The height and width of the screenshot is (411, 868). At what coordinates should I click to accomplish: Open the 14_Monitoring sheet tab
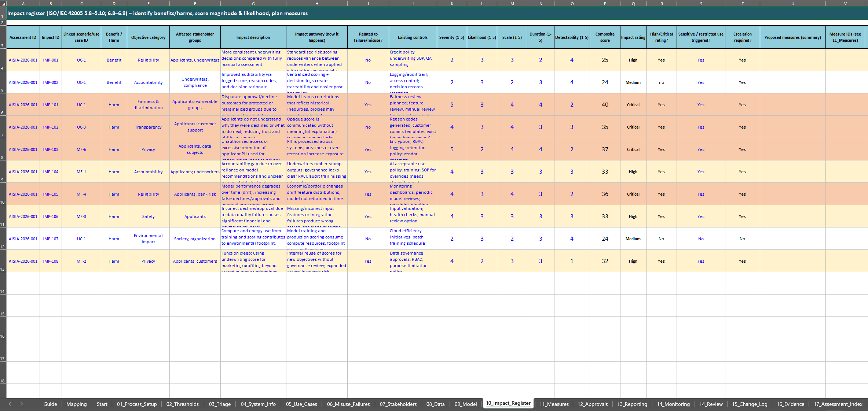[x=673, y=404]
